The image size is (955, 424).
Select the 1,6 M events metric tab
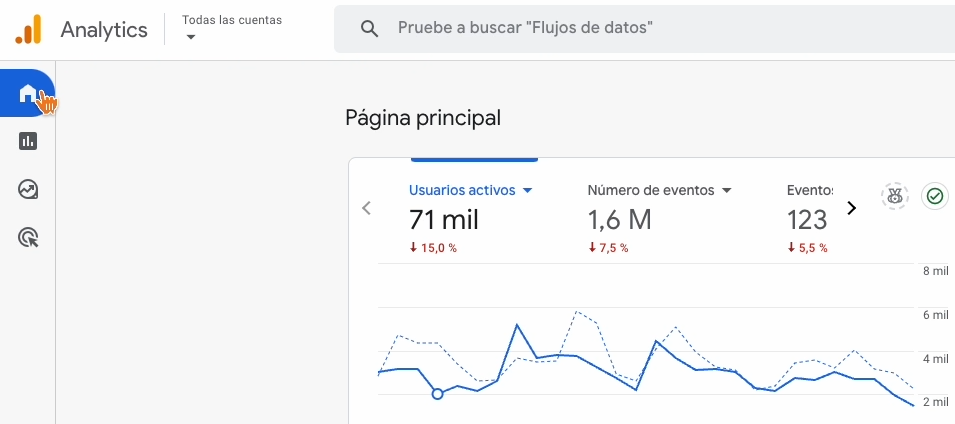click(619, 219)
